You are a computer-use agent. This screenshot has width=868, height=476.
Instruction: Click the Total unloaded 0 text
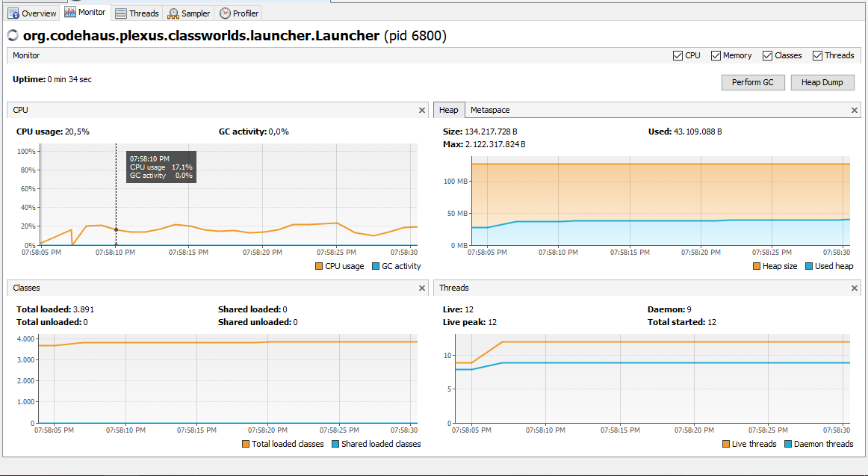(52, 322)
